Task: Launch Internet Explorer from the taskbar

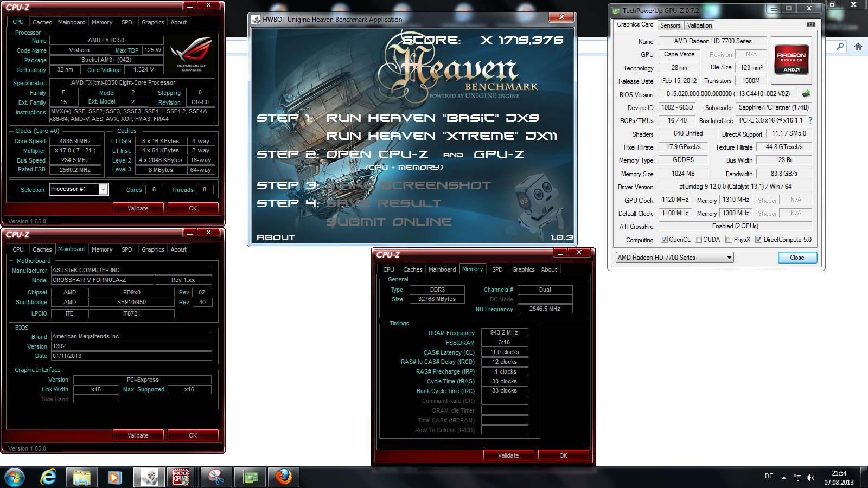Action: coord(49,477)
